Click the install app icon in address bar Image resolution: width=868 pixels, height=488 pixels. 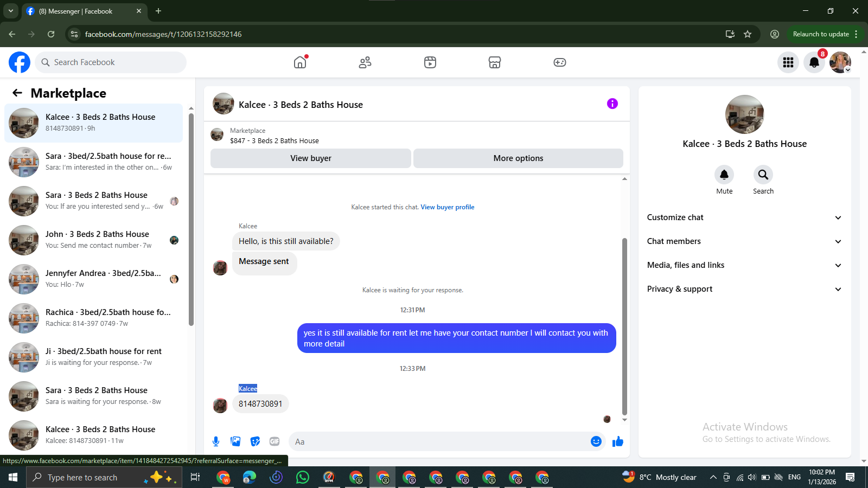pos(730,34)
